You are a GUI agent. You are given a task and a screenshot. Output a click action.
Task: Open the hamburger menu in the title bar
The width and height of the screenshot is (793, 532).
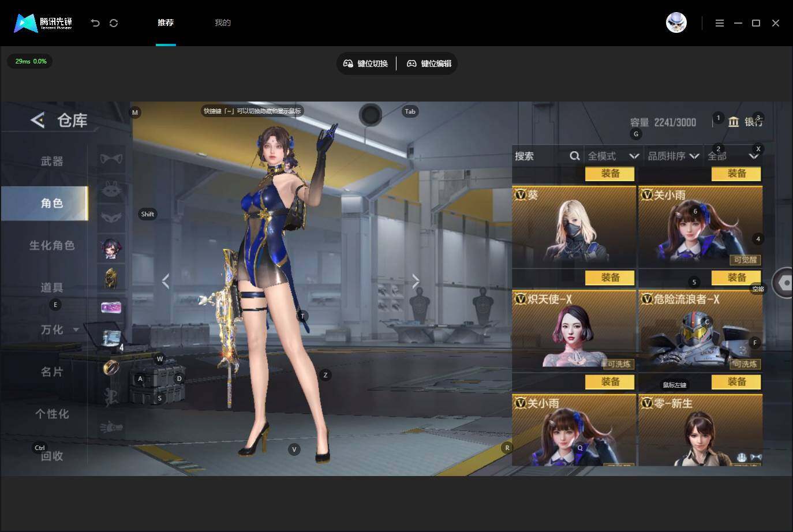(720, 23)
